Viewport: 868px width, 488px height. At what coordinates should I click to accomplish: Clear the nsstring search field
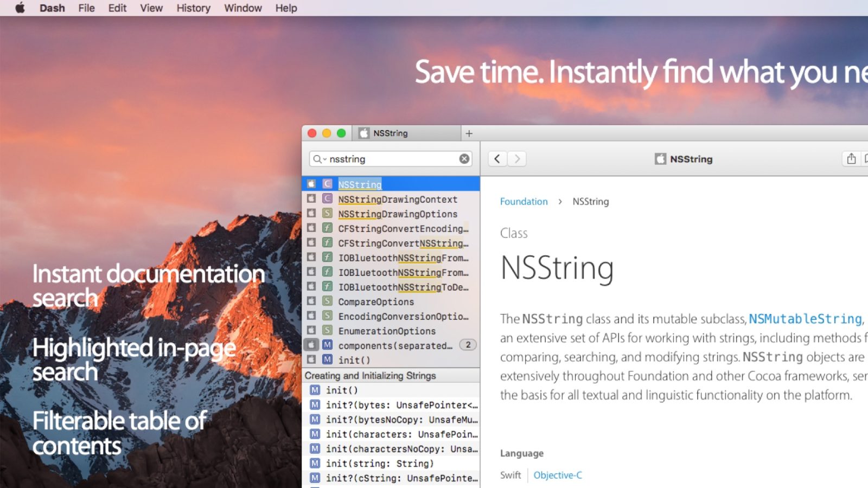click(464, 159)
